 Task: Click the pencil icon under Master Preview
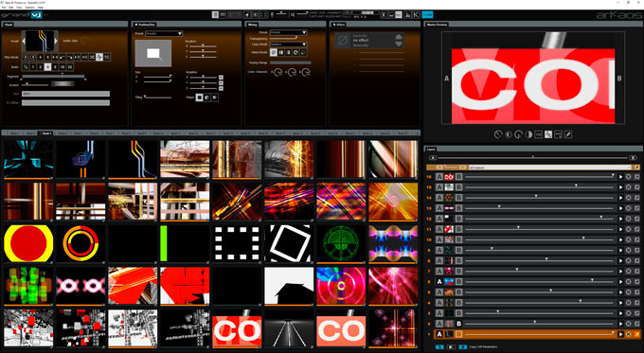pyautogui.click(x=568, y=134)
